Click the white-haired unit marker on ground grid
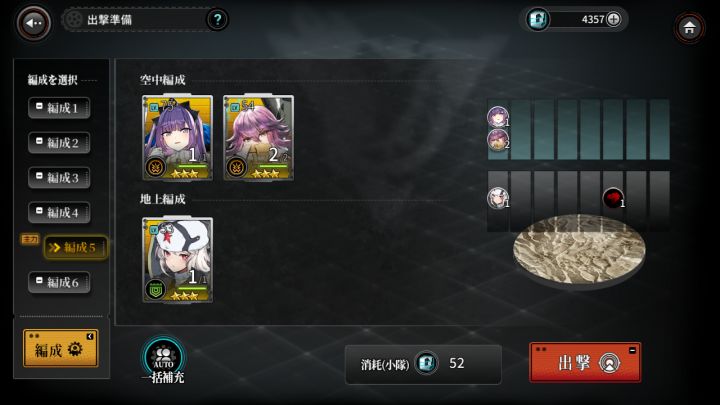Image resolution: width=720 pixels, height=405 pixels. tap(498, 198)
